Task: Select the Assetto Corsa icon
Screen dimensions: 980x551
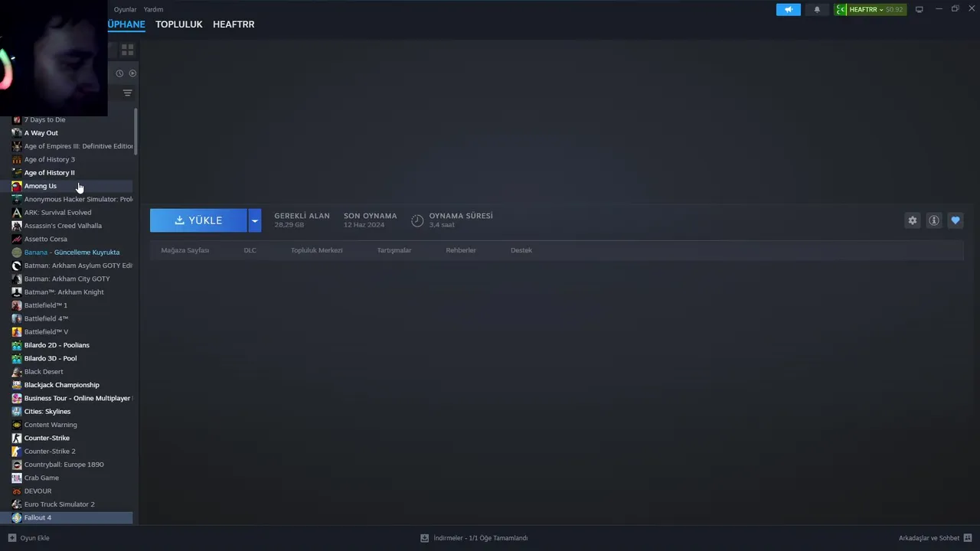Action: point(17,239)
